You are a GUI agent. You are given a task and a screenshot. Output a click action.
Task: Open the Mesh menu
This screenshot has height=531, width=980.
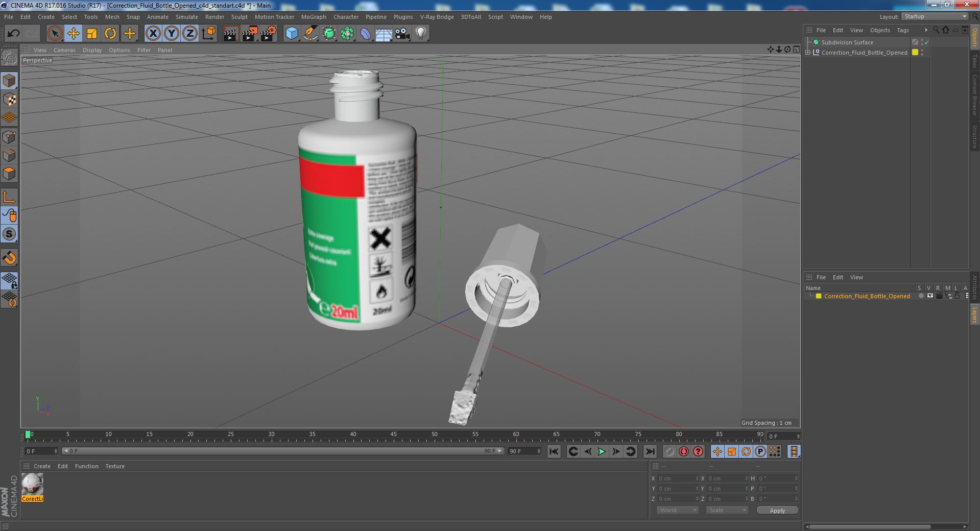click(x=112, y=17)
